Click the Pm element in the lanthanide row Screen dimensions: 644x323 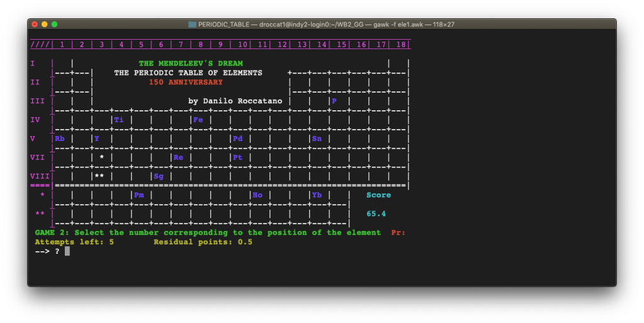pyautogui.click(x=138, y=195)
